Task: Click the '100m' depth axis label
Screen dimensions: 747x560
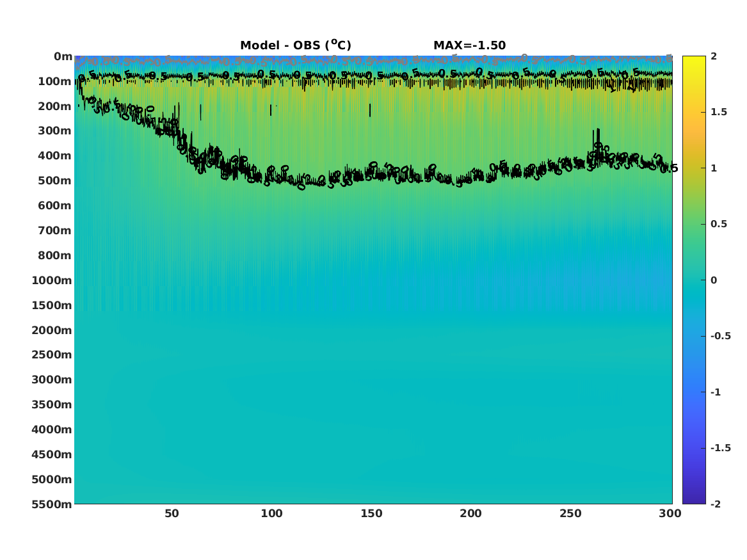Action: click(55, 81)
